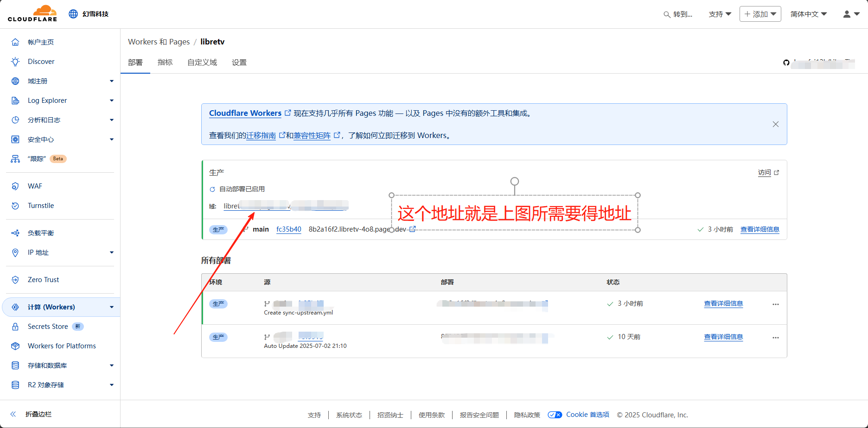The width and height of the screenshot is (868, 428).
Task: Open the account globe icon beside 幻雪科技
Action: (x=73, y=14)
